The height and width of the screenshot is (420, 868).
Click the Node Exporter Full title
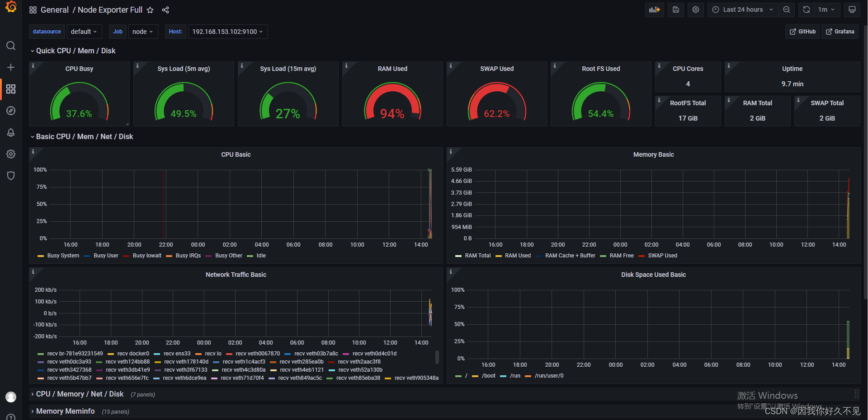click(110, 10)
